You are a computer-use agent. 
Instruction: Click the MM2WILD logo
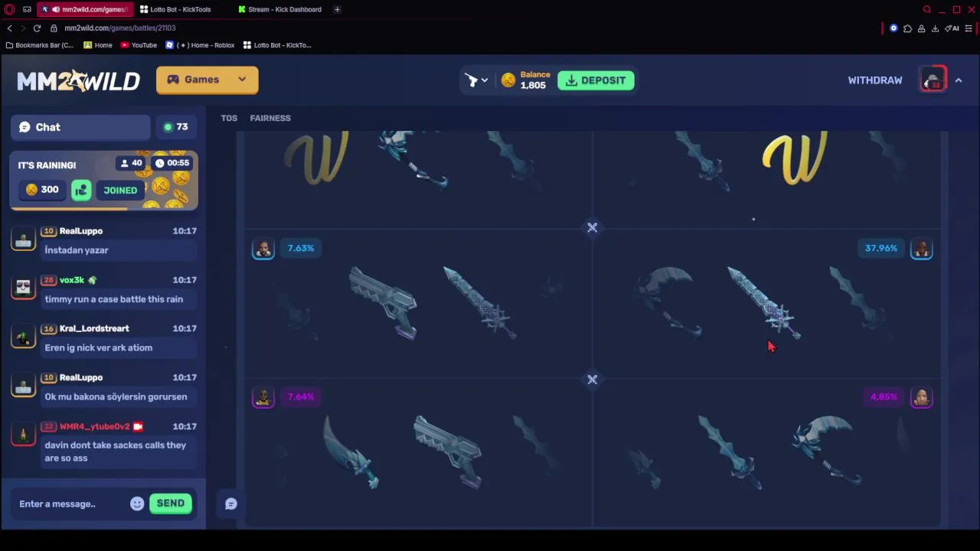click(78, 80)
